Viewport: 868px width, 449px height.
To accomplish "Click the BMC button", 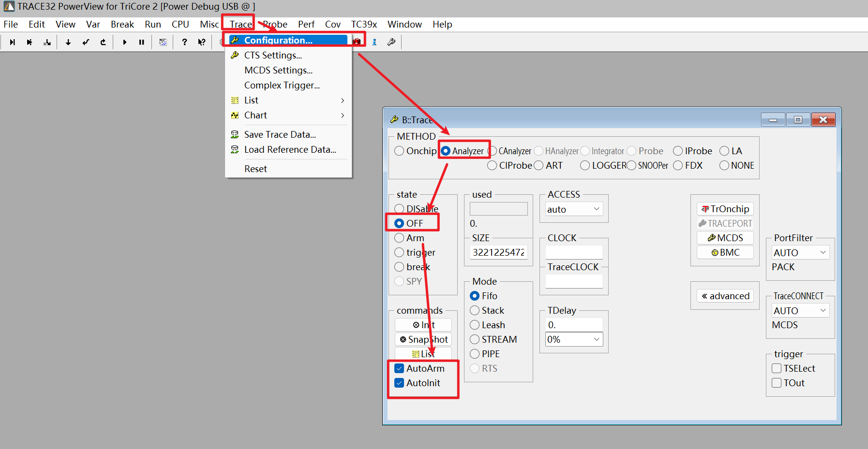I will click(725, 252).
